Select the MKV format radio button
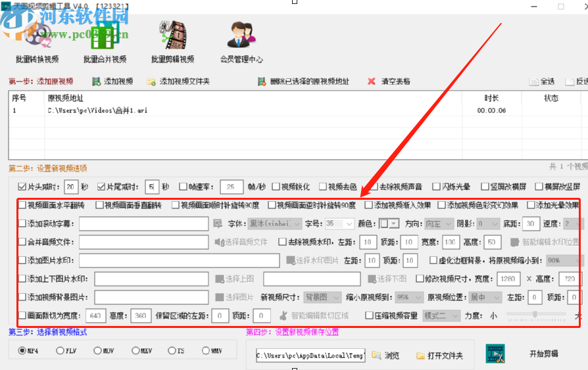The height and width of the screenshot is (370, 588). pyautogui.click(x=135, y=350)
